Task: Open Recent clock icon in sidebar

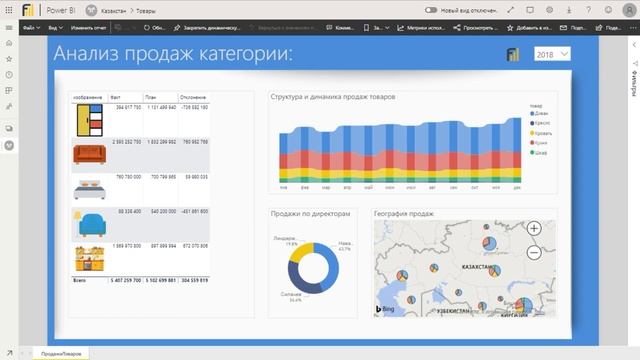Action: click(9, 75)
